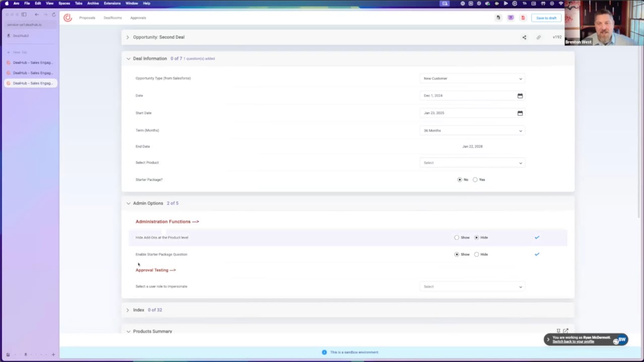
Task: Click the link icon beside v192
Action: [x=538, y=37]
